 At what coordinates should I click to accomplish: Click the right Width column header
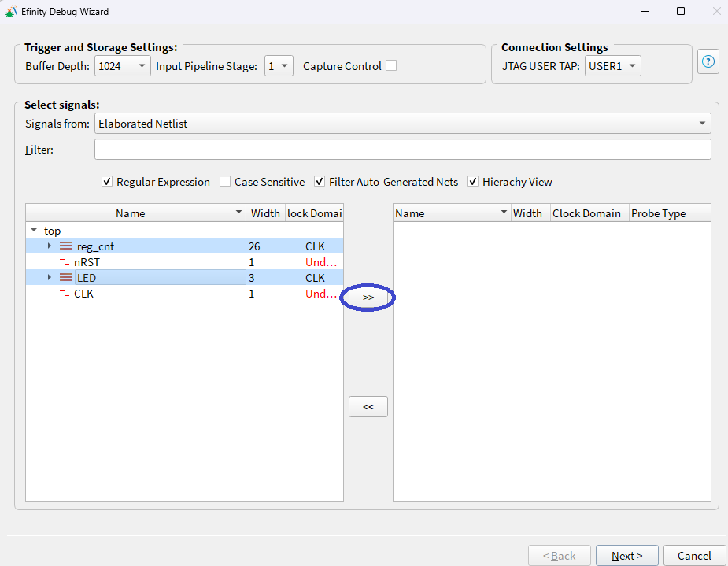pos(530,213)
